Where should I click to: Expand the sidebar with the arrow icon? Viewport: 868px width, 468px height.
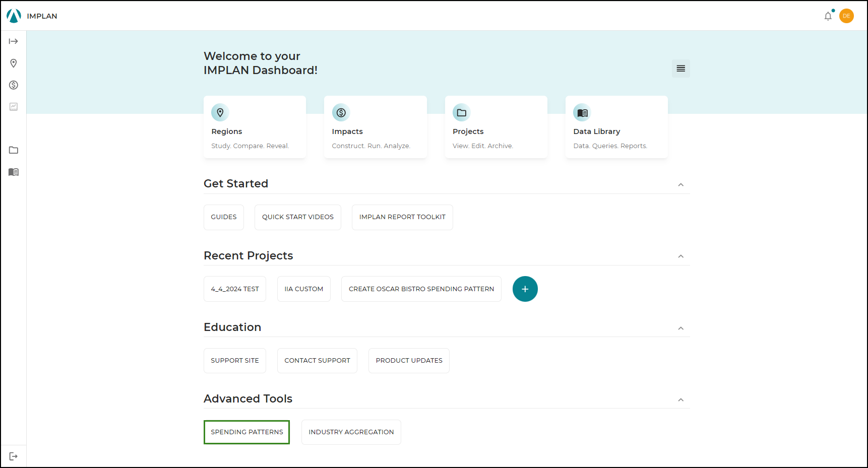pos(13,41)
